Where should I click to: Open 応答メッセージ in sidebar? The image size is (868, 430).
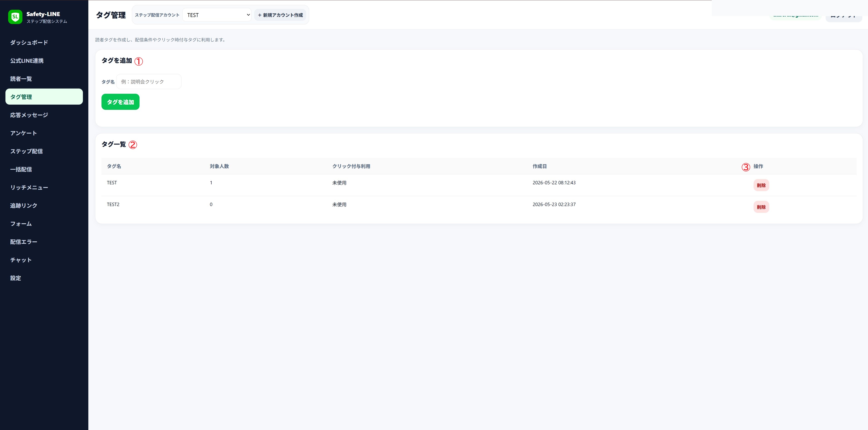[44, 115]
